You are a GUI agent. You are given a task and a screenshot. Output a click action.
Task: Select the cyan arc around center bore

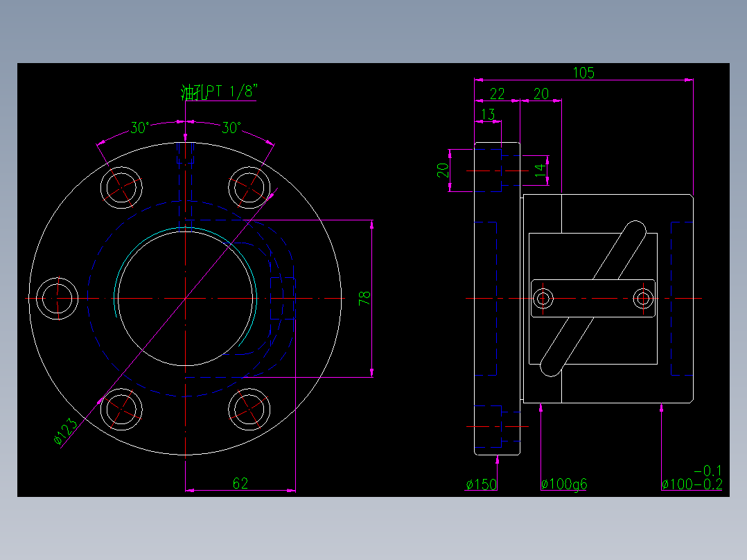point(186,228)
